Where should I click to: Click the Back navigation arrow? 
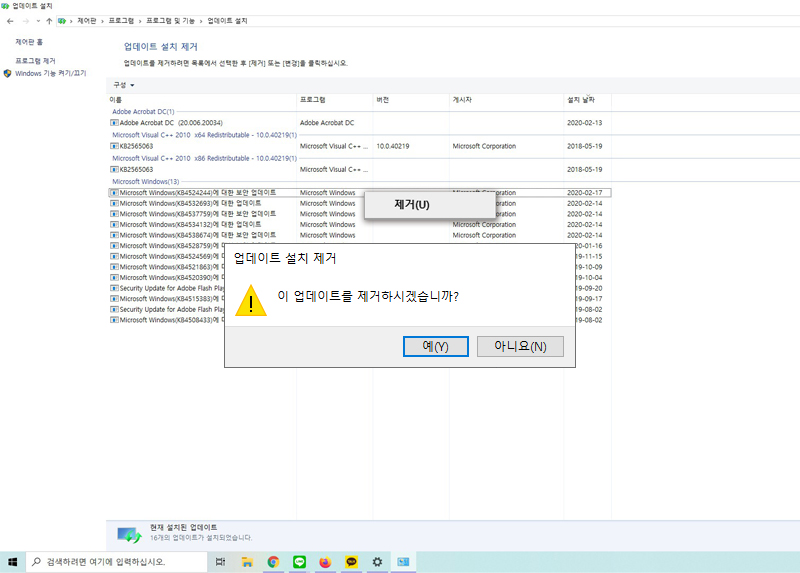pyautogui.click(x=10, y=21)
